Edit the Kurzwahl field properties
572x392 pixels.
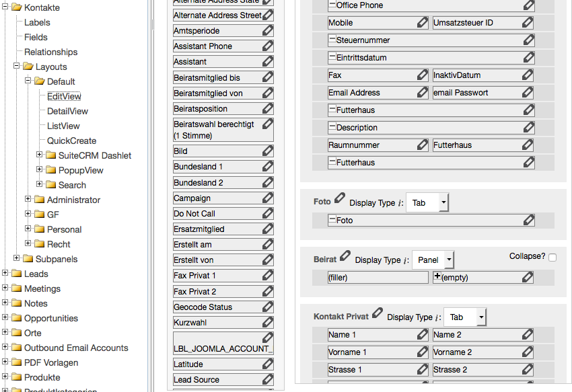(267, 322)
